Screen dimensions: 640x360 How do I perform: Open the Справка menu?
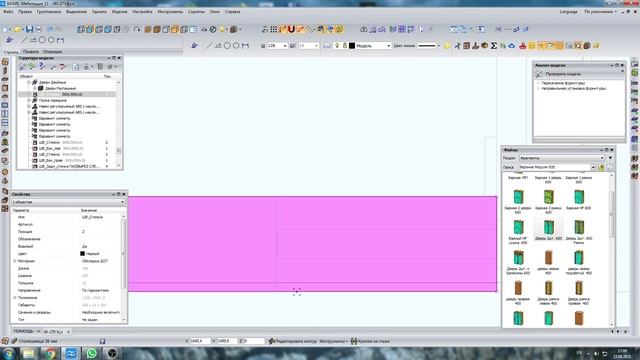[232, 12]
